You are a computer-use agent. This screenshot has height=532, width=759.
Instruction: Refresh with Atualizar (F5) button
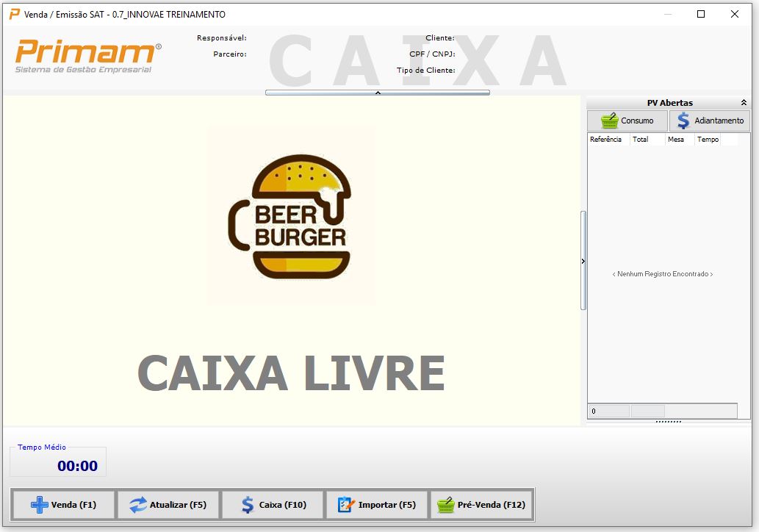(x=168, y=505)
